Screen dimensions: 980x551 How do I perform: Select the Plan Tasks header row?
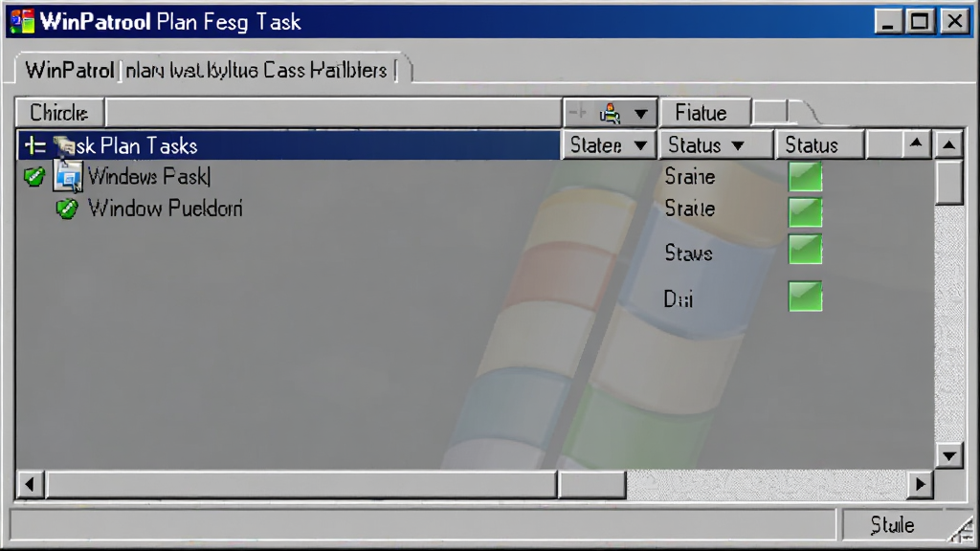click(x=289, y=145)
